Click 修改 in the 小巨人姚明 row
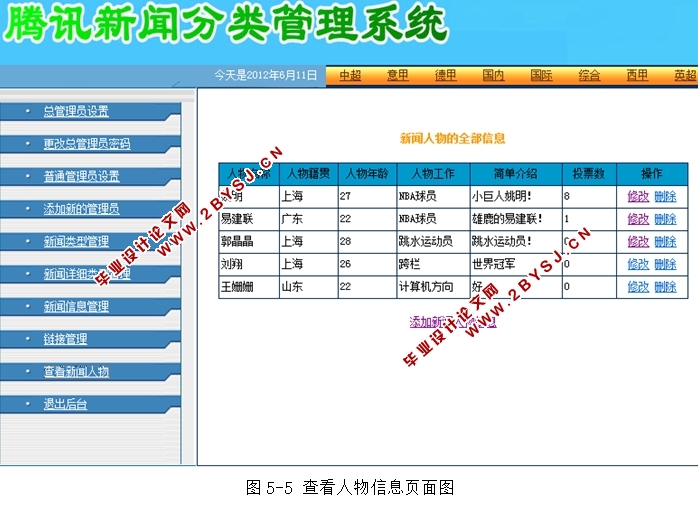The width and height of the screenshot is (698, 511). (x=638, y=196)
